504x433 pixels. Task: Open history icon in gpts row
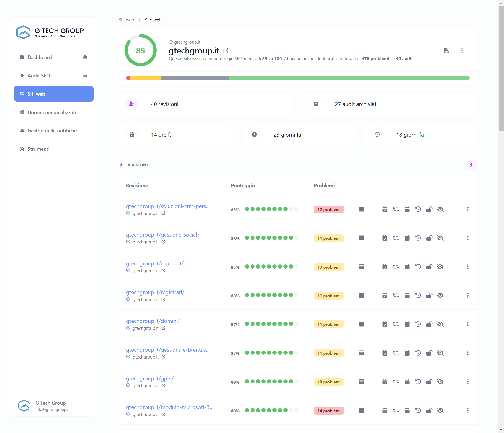click(418, 381)
